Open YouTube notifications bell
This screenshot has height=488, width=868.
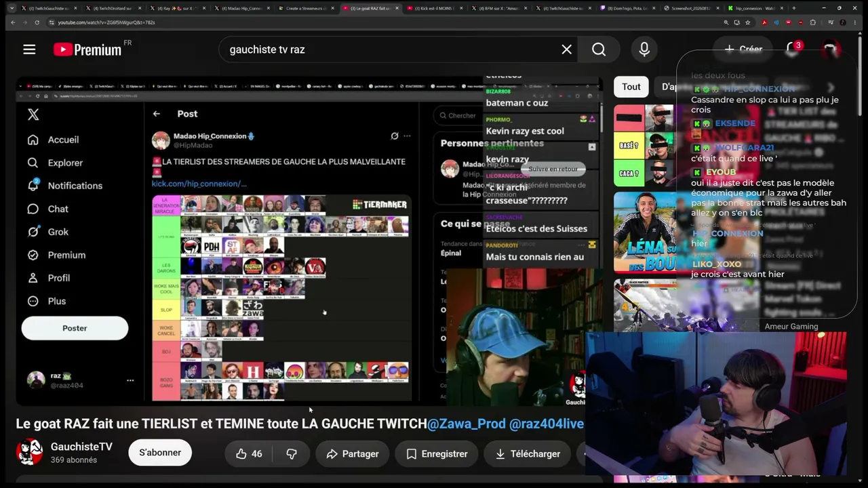(x=793, y=49)
